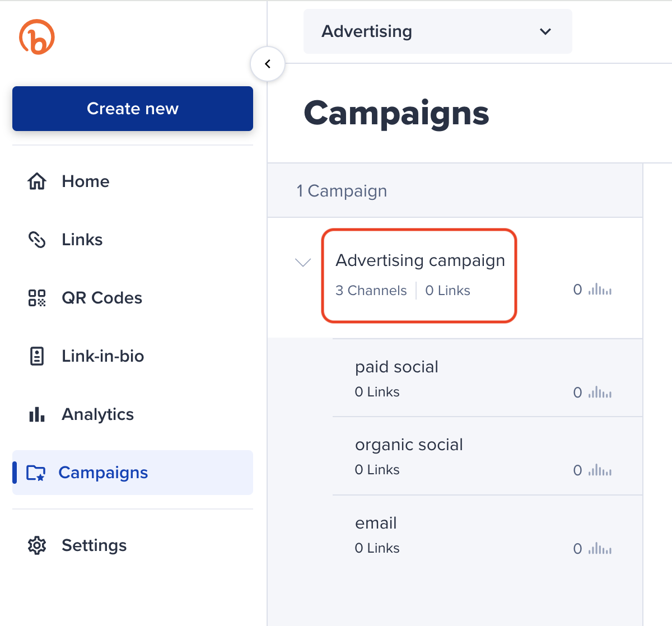Open QR Codes via its icon
The height and width of the screenshot is (626, 672).
tap(36, 298)
